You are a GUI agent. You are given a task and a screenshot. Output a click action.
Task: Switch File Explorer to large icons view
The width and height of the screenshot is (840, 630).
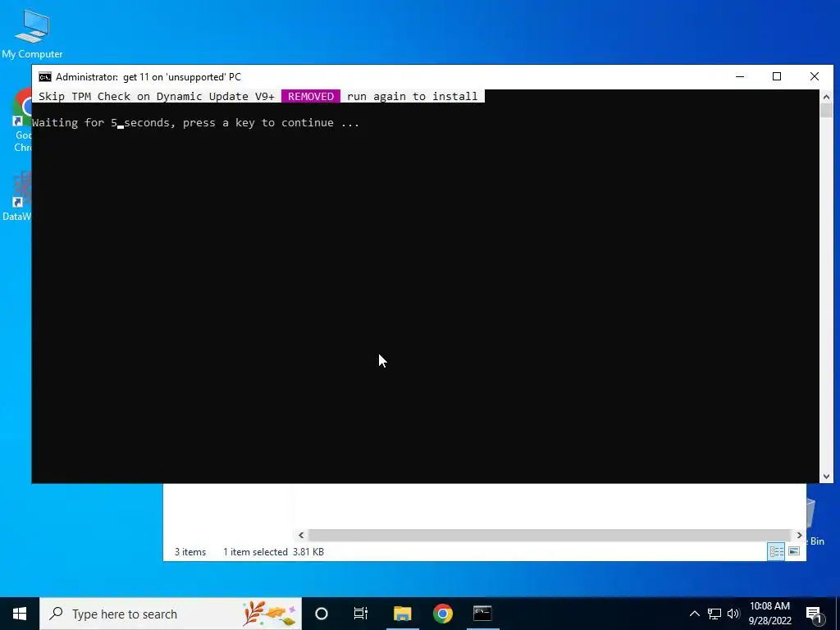794,551
